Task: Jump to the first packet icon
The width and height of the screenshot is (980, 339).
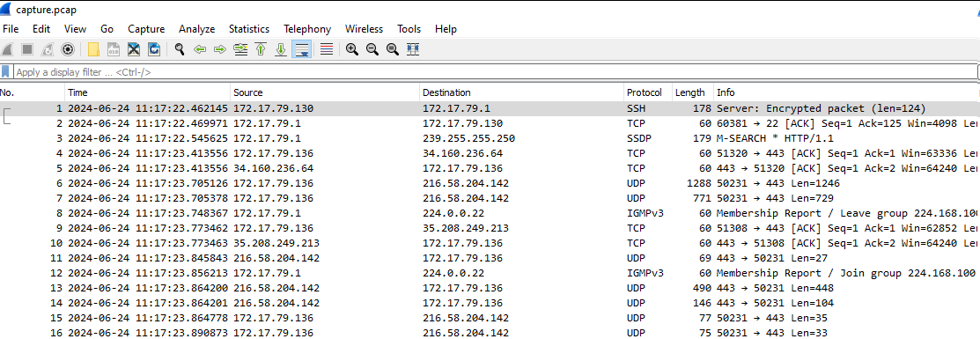Action: coord(261,49)
